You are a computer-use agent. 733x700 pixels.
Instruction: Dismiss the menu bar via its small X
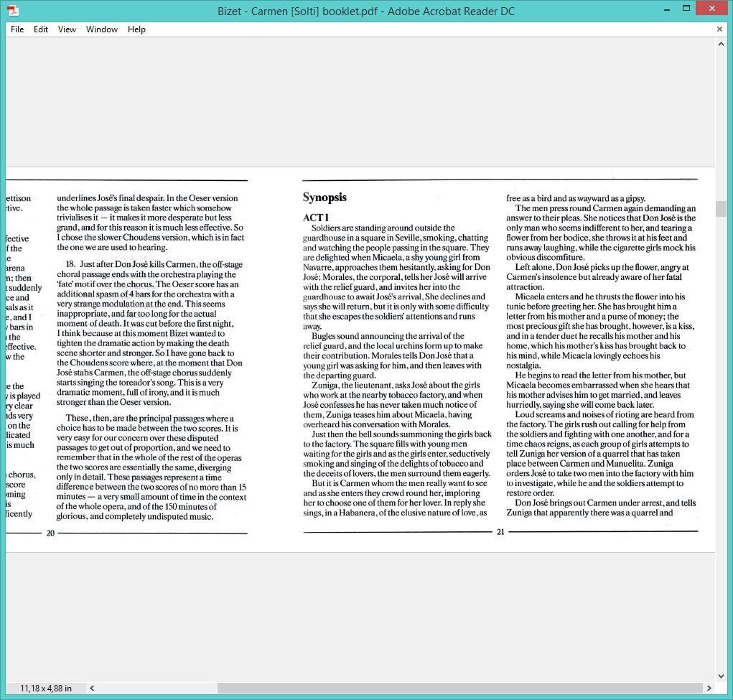719,29
